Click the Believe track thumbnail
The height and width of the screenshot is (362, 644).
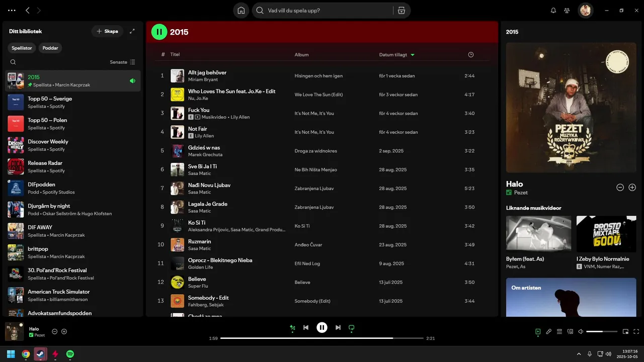pyautogui.click(x=177, y=282)
